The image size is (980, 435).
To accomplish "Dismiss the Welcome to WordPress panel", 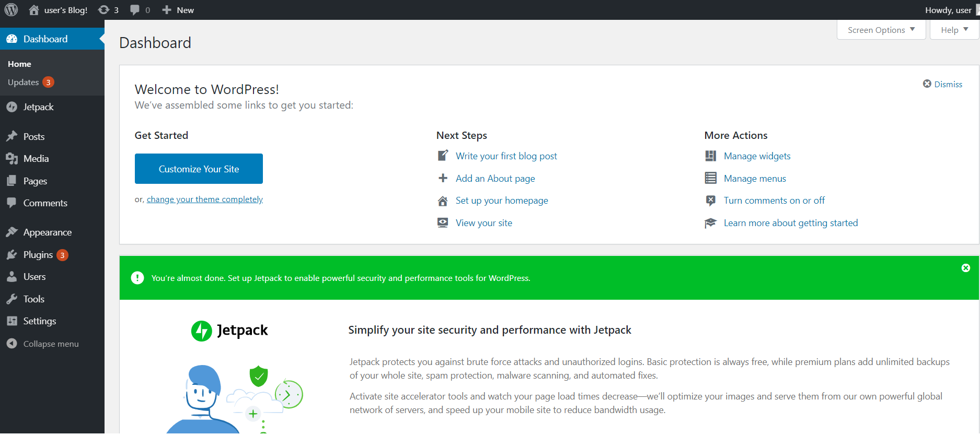I will coord(942,84).
